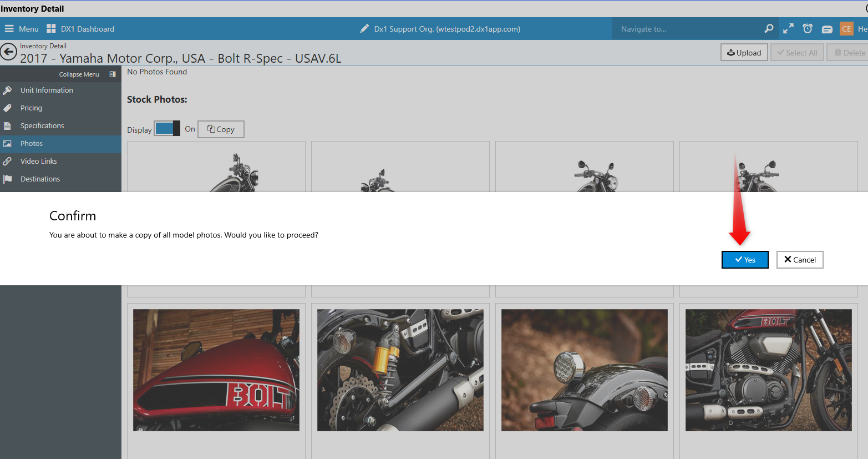This screenshot has height=459, width=868.
Task: Open the chat messages icon
Action: tap(827, 29)
